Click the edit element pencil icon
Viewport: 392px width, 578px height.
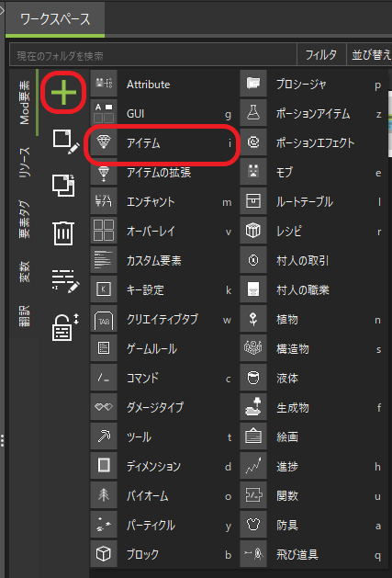pyautogui.click(x=66, y=142)
